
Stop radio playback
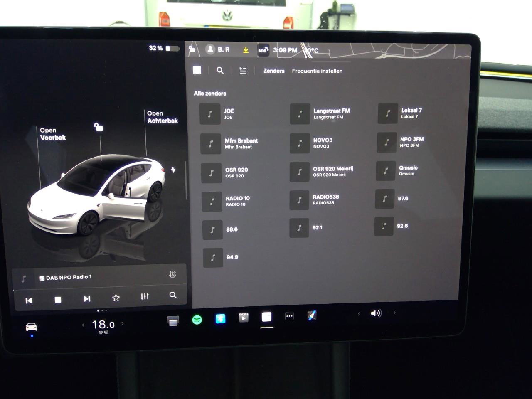[x=58, y=300]
